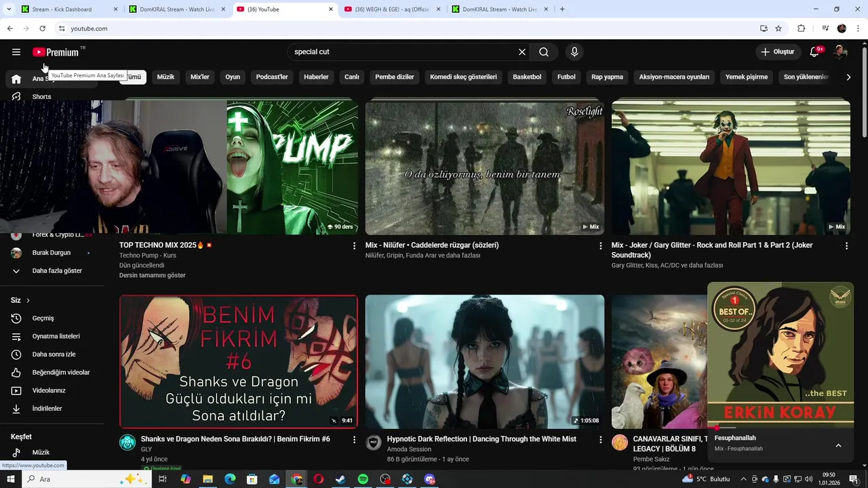Pick the Futbol filter chip
The width and height of the screenshot is (868, 488).
pyautogui.click(x=566, y=77)
